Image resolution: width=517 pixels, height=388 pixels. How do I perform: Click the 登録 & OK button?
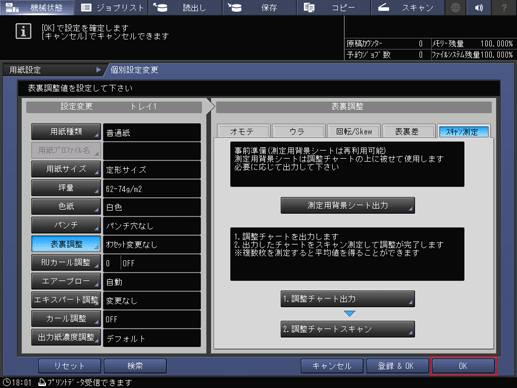[x=397, y=366]
